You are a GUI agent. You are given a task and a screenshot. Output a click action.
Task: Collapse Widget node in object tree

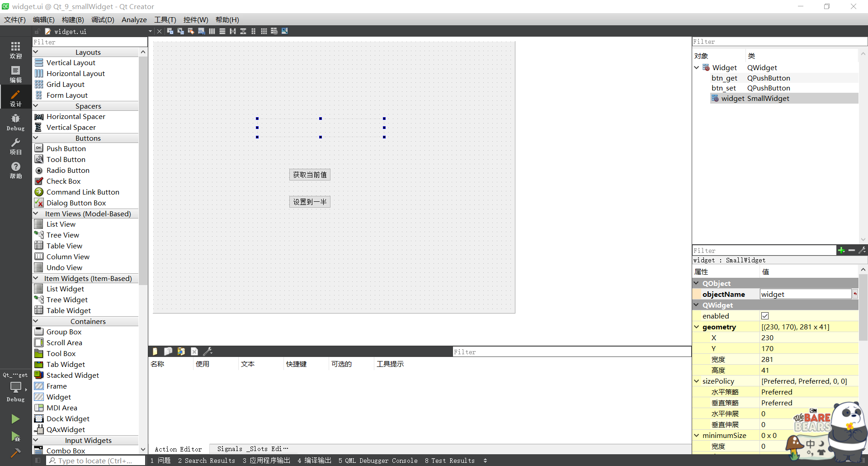tap(697, 67)
